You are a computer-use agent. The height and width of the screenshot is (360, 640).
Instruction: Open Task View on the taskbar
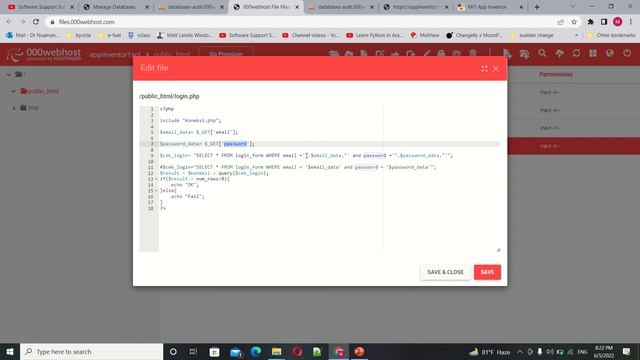tap(193, 351)
